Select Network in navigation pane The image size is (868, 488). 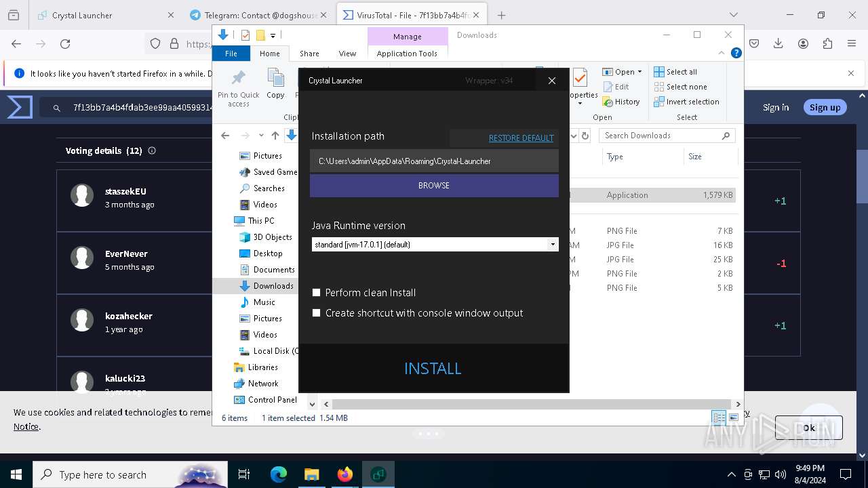click(256, 384)
